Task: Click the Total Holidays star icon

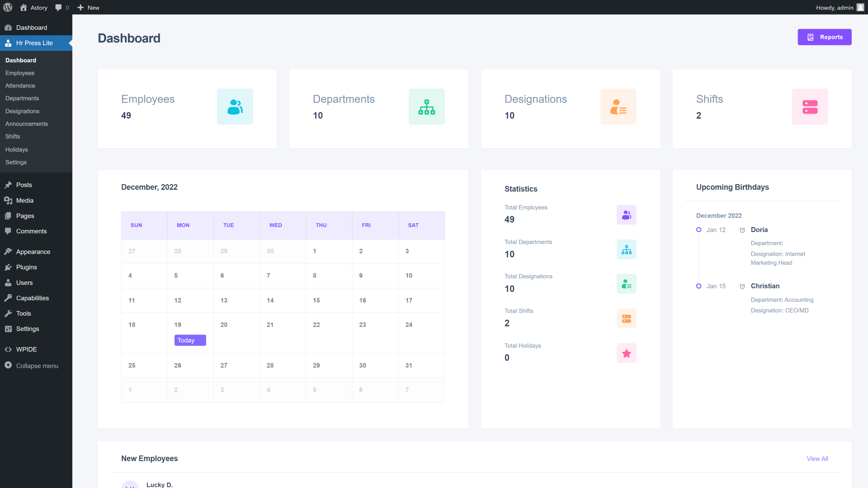Action: (x=626, y=353)
